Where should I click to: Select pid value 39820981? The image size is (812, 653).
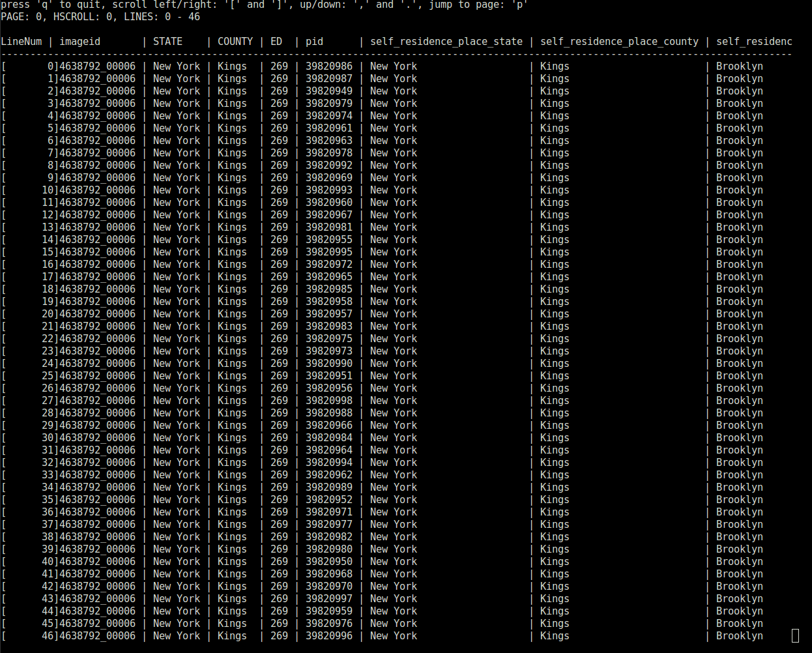coord(329,227)
